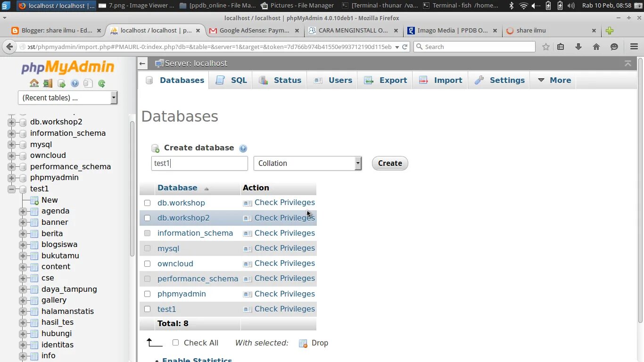644x362 pixels.
Task: Click the Bluetooth icon in system tray
Action: click(512, 6)
